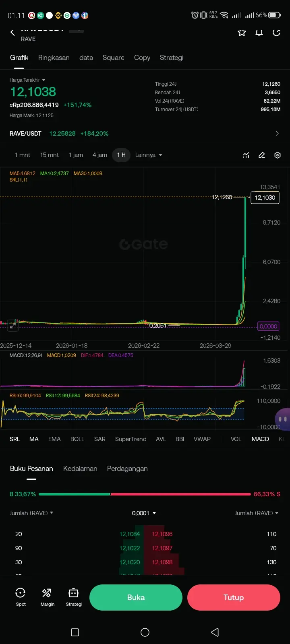Tap Android home circle button

[x=145, y=632]
